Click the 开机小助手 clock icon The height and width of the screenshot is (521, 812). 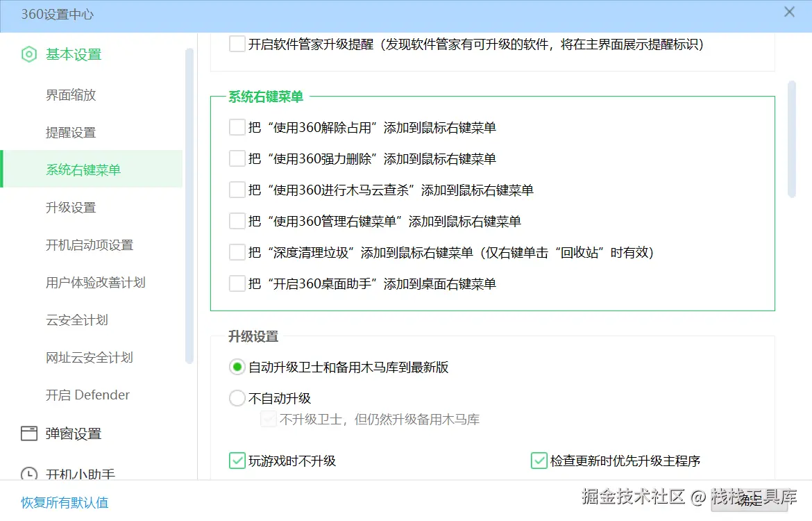[x=29, y=474]
